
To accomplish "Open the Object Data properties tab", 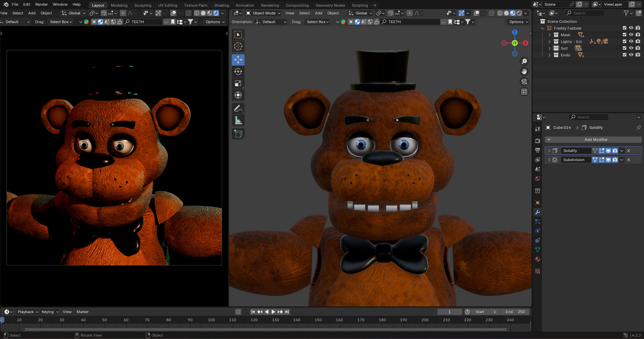I will pos(537,250).
